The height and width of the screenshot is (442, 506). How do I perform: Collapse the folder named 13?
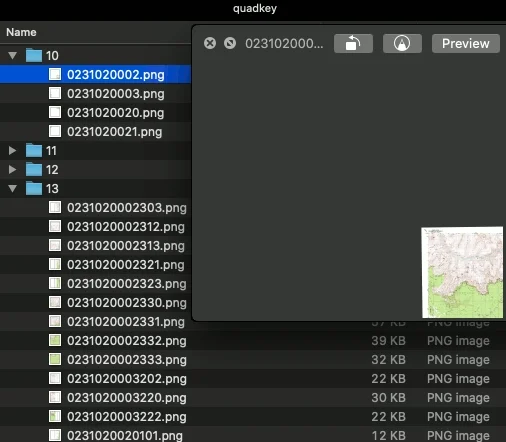13,189
